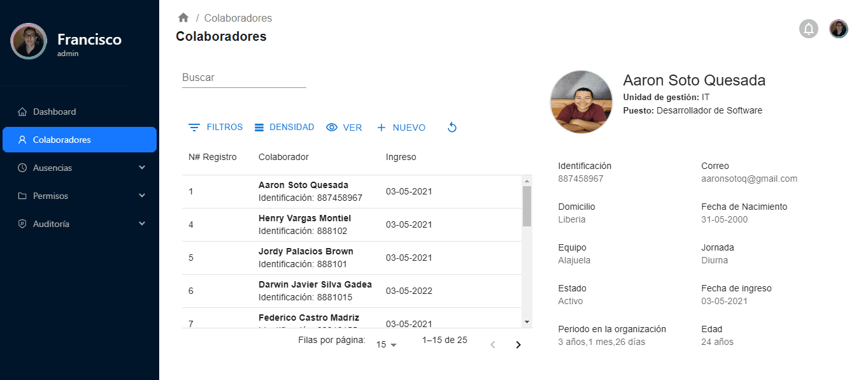868x380 pixels.
Task: Click the Auditoría shield icon
Action: pos(22,224)
